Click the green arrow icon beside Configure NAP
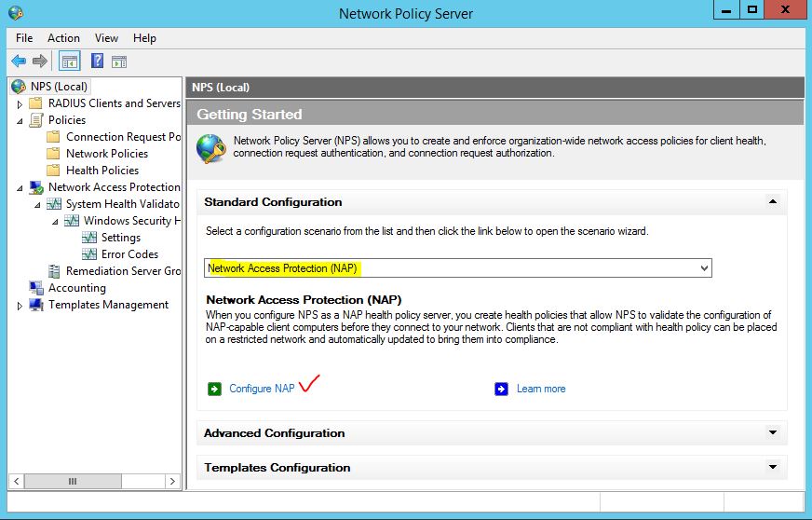 tap(214, 389)
